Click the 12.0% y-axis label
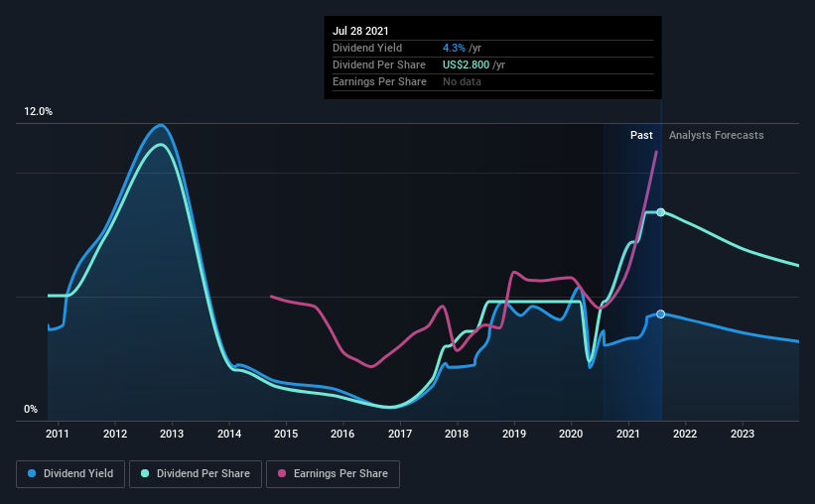The height and width of the screenshot is (504, 815). coord(38,112)
